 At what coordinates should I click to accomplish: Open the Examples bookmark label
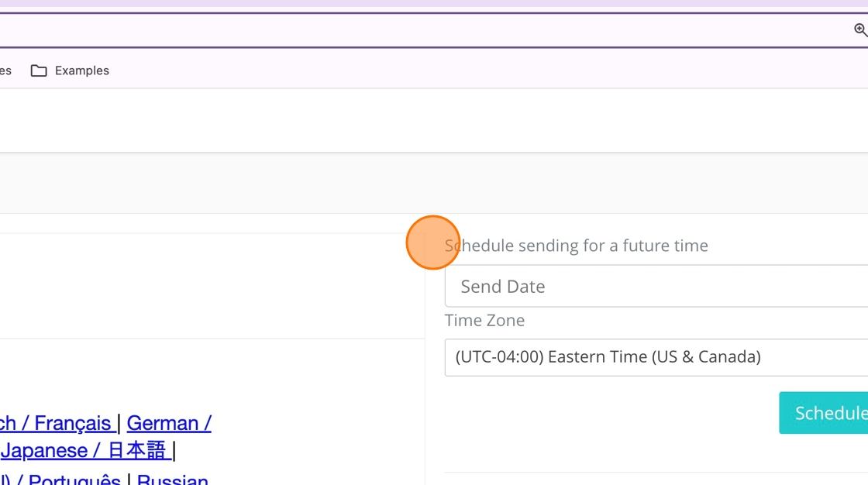coord(81,71)
